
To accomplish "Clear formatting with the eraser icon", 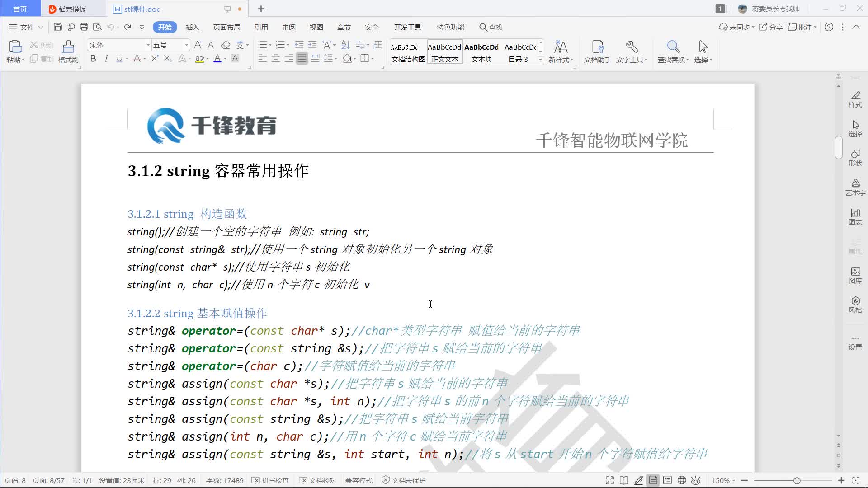I will click(x=226, y=45).
